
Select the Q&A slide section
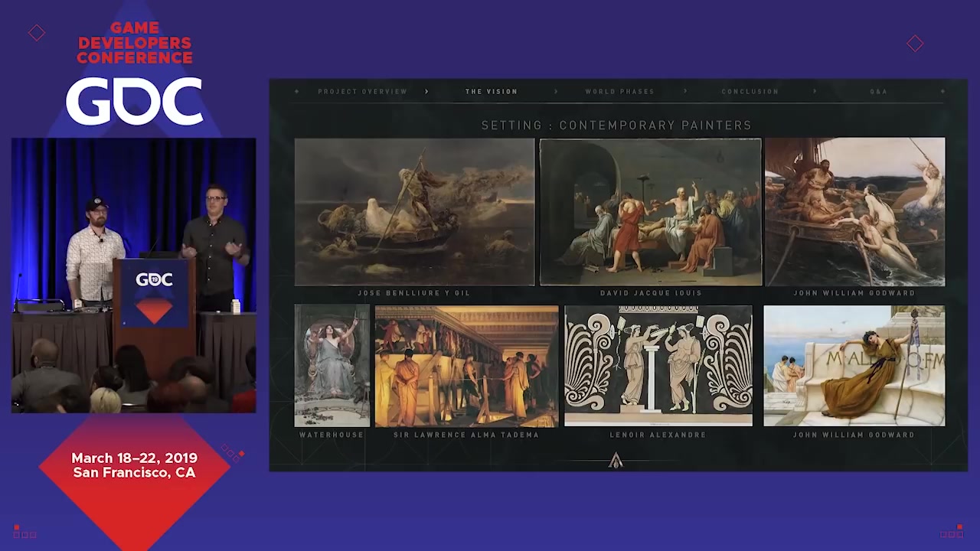coord(878,91)
